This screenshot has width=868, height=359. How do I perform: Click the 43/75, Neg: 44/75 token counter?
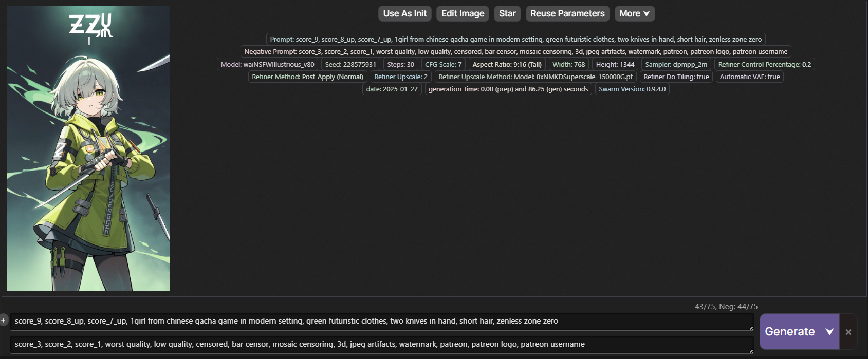[x=726, y=306]
